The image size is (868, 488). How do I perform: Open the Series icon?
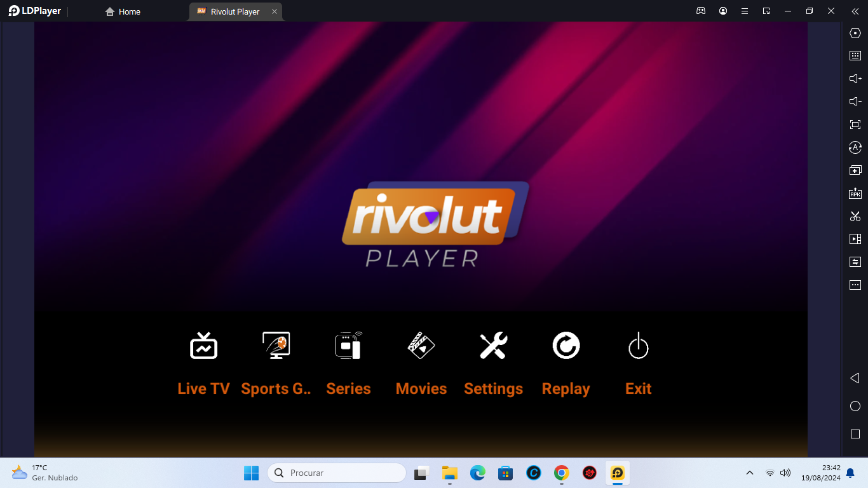348,346
